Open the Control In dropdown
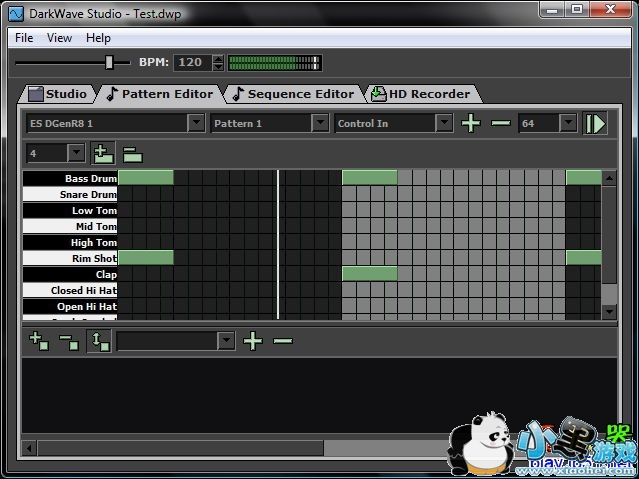Image resolution: width=639 pixels, height=479 pixels. (444, 123)
